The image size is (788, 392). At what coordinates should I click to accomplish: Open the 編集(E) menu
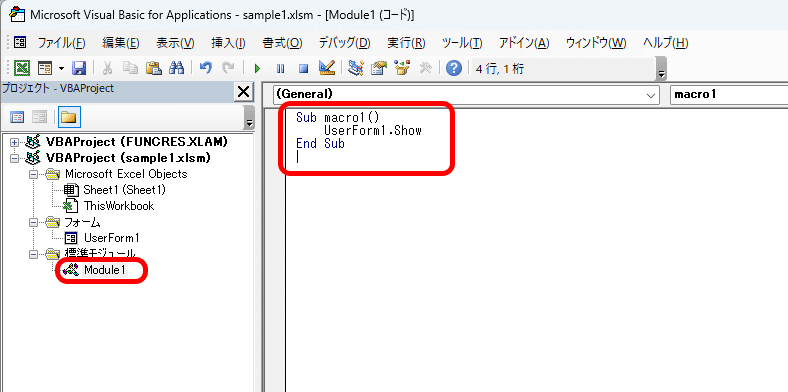[121, 43]
